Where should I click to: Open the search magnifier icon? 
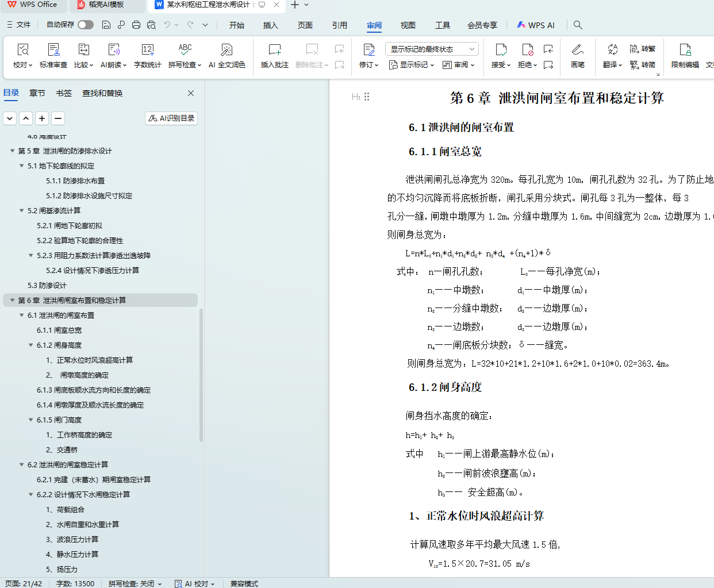pos(578,25)
